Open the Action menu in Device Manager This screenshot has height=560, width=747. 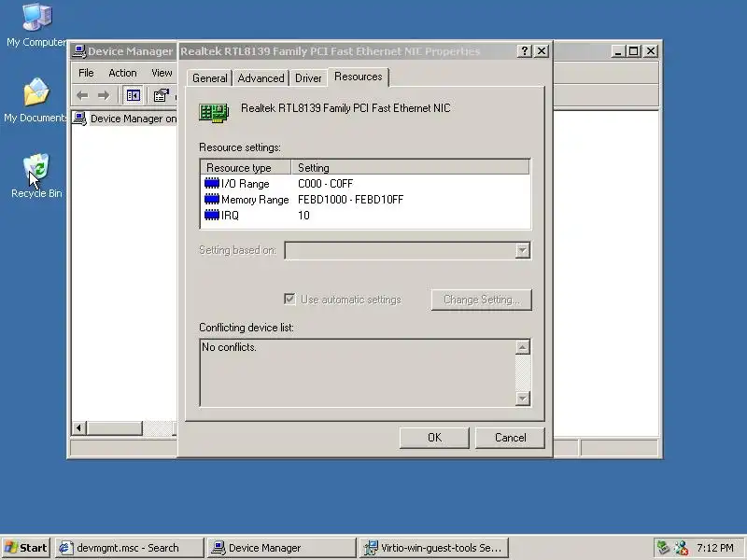[x=122, y=73]
